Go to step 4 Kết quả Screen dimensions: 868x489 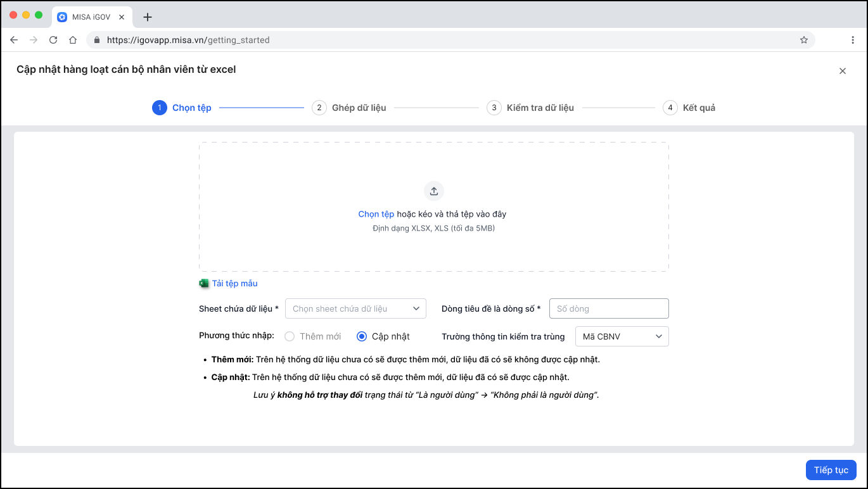(689, 108)
